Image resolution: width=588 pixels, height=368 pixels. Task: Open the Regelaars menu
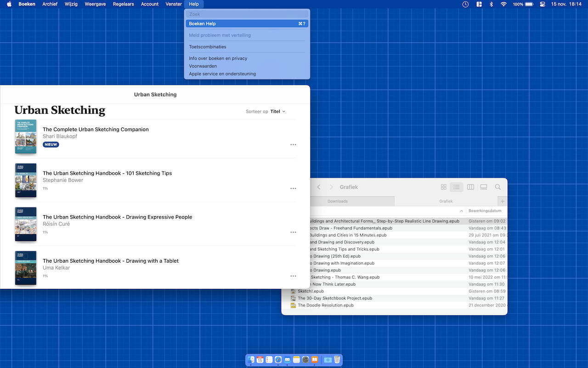click(x=123, y=4)
